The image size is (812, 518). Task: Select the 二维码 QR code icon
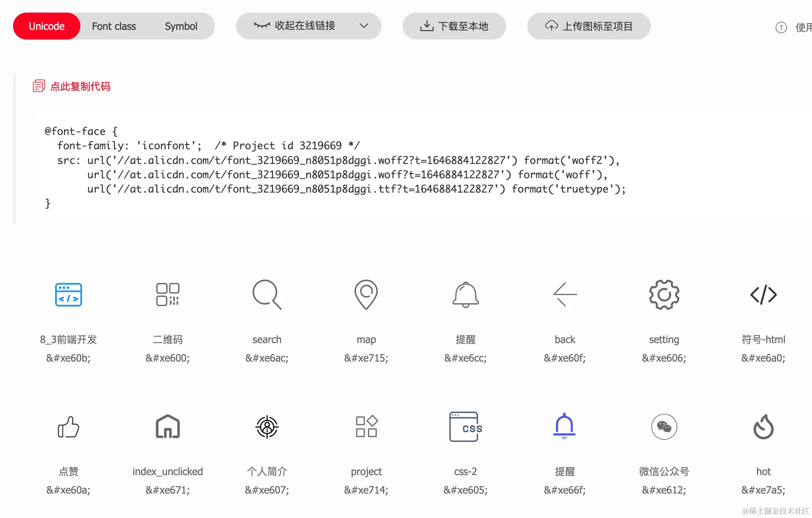[167, 294]
